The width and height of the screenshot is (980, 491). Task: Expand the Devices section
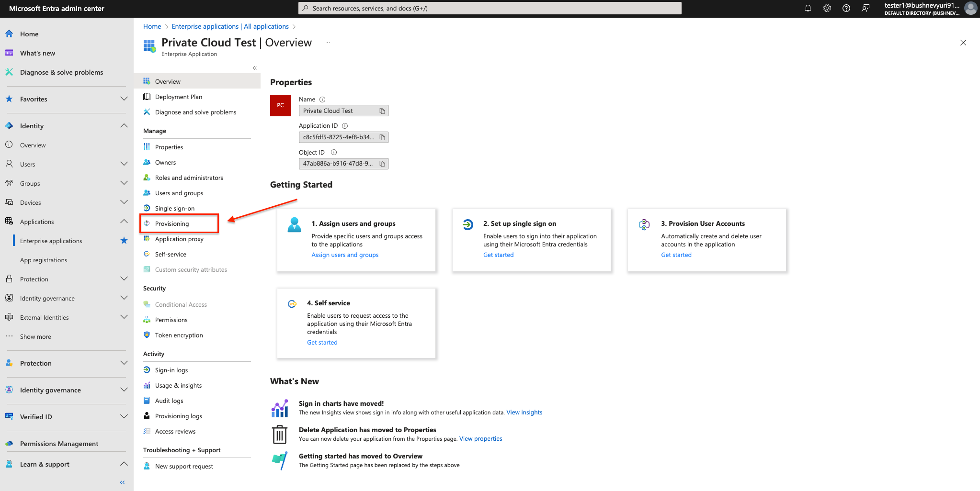[x=124, y=202]
